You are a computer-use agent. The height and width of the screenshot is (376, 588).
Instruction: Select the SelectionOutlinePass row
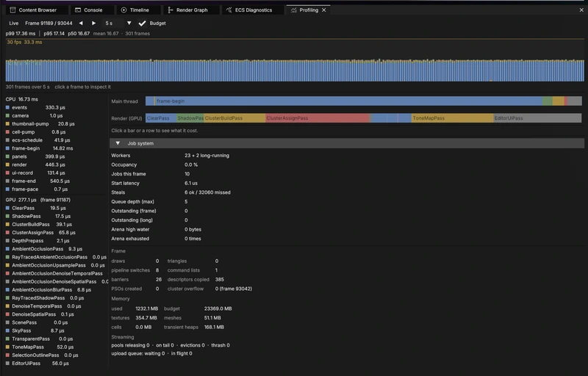[42, 355]
